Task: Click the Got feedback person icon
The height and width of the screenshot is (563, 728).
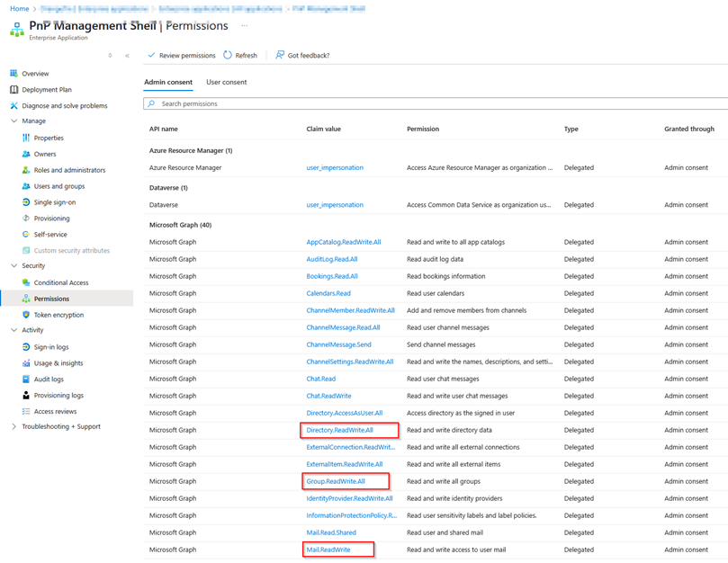Action: click(280, 55)
